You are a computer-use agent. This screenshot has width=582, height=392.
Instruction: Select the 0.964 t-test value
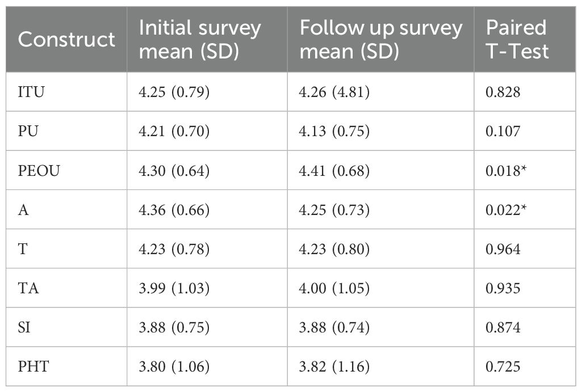(x=503, y=249)
